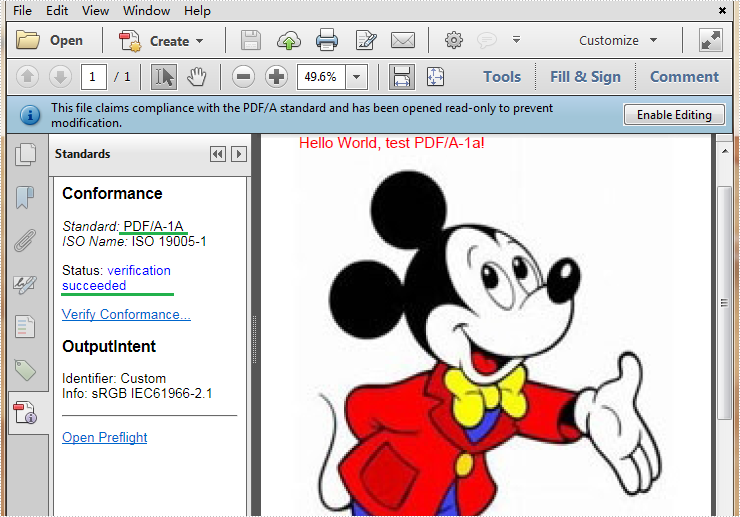
Task: Show the Attachments paperclip panel
Action: [x=25, y=240]
